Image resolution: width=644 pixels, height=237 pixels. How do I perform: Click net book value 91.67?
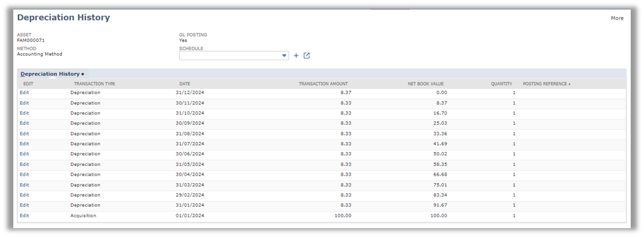pyautogui.click(x=440, y=205)
